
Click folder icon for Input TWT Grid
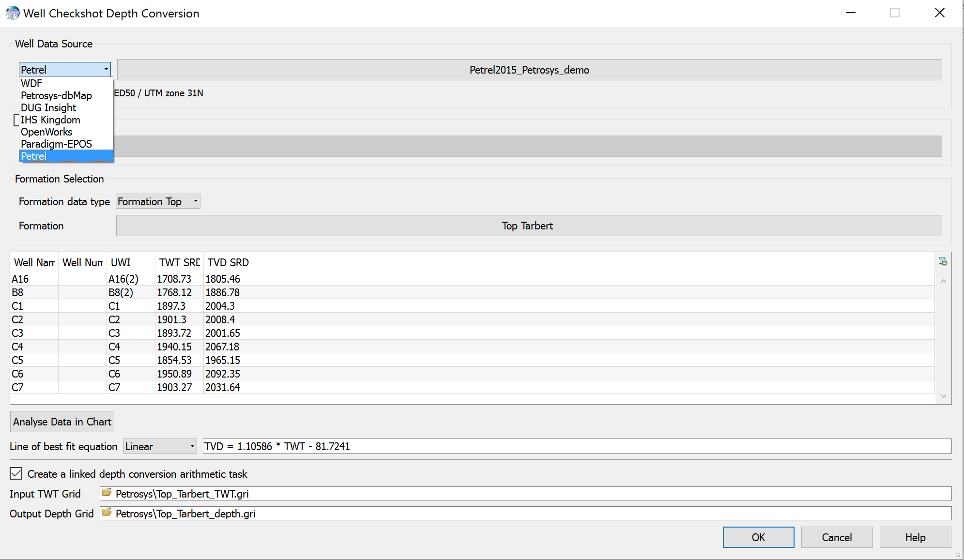[107, 493]
